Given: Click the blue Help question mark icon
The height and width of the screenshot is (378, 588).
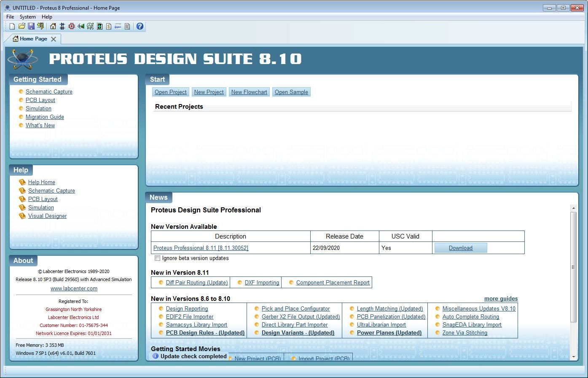Looking at the screenshot, I should (x=140, y=27).
